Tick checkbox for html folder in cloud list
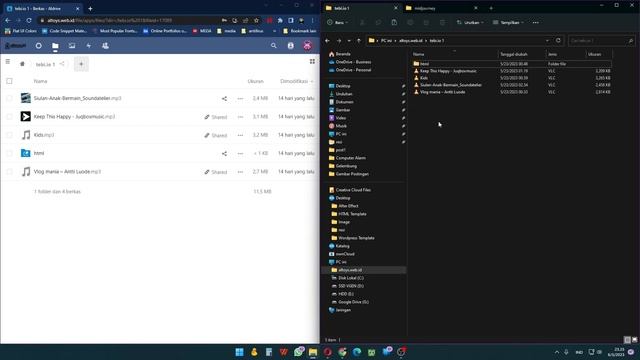Viewport: 640px width, 360px height. click(9, 153)
